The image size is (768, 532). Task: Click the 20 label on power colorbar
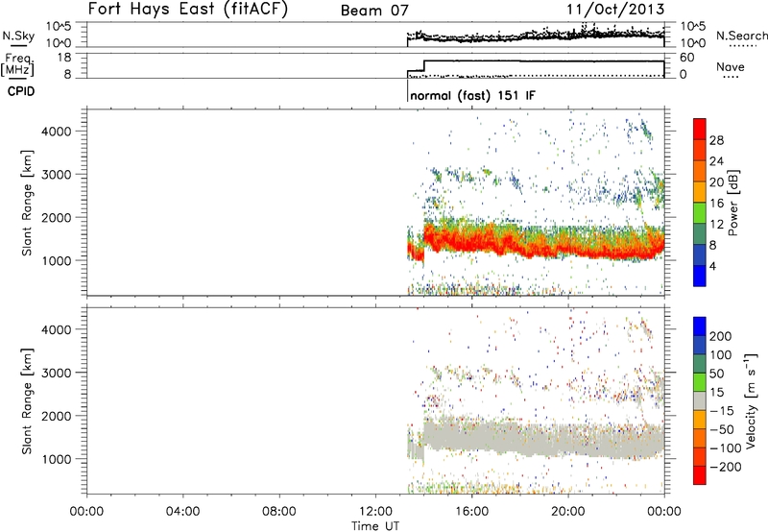tap(716, 182)
